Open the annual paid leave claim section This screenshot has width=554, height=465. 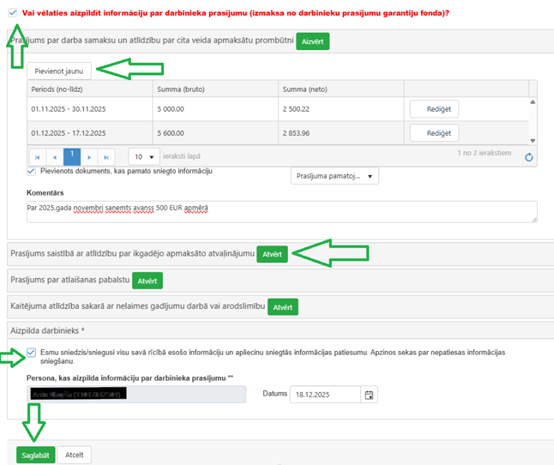click(272, 254)
